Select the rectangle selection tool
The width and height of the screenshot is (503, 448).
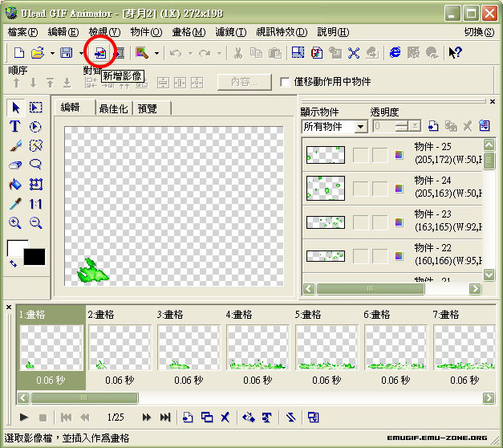pos(35,108)
